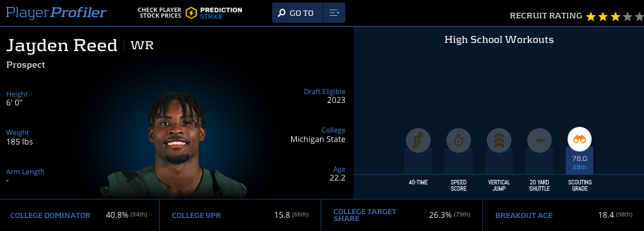Image resolution: width=644 pixels, height=231 pixels.
Task: Select the College YPR metric
Action: [x=241, y=215]
